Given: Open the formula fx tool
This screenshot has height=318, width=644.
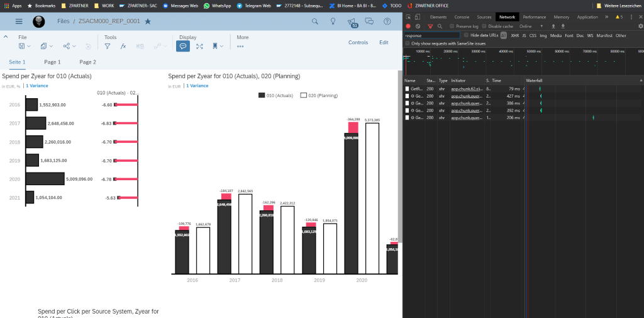Looking at the screenshot, I should tap(123, 47).
